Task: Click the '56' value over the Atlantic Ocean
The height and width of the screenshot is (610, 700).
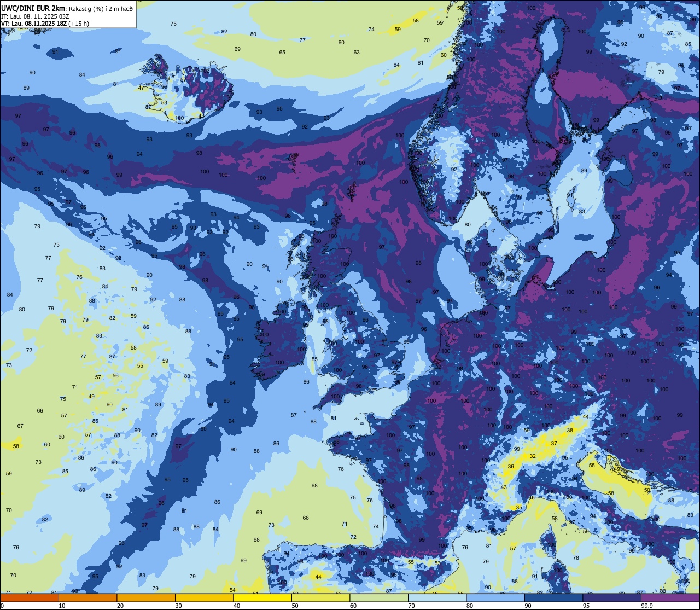Action: pos(115,375)
